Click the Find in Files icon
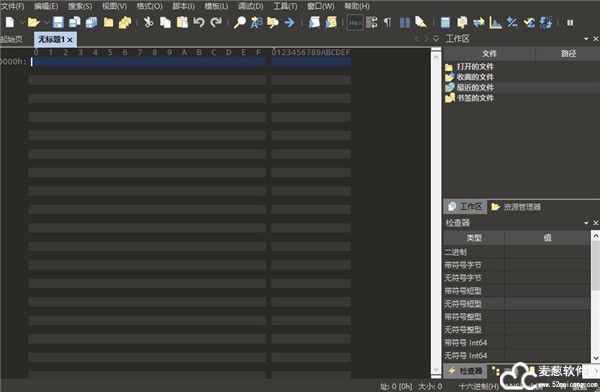The height and width of the screenshot is (392, 600). [272, 23]
